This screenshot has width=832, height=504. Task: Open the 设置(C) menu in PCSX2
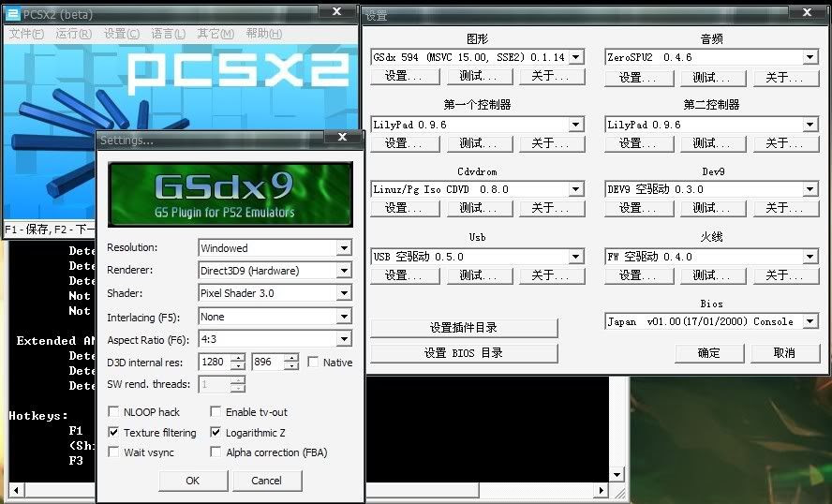point(122,34)
